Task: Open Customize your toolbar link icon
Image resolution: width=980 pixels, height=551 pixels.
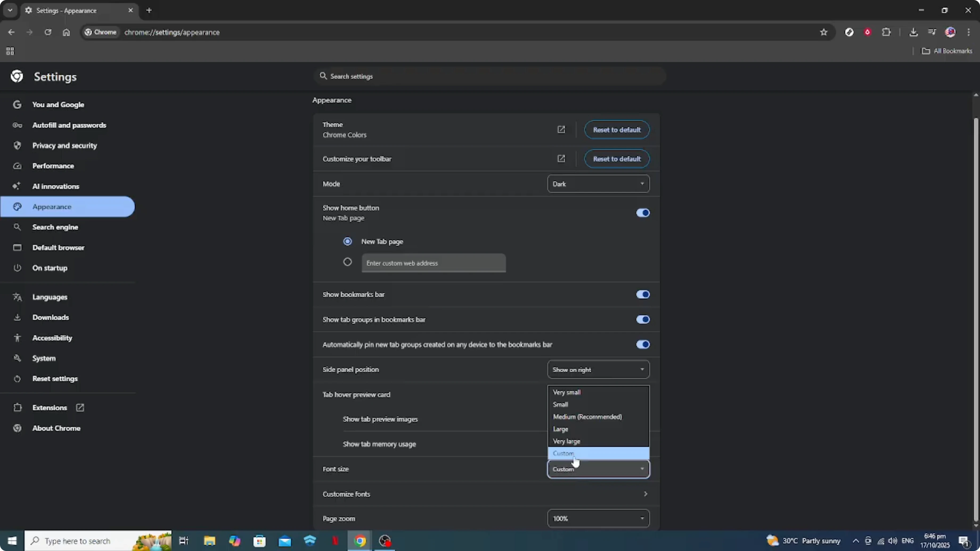Action: 561,159
